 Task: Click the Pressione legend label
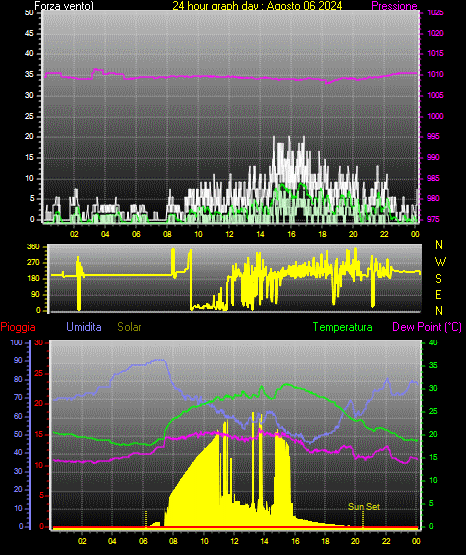[394, 6]
